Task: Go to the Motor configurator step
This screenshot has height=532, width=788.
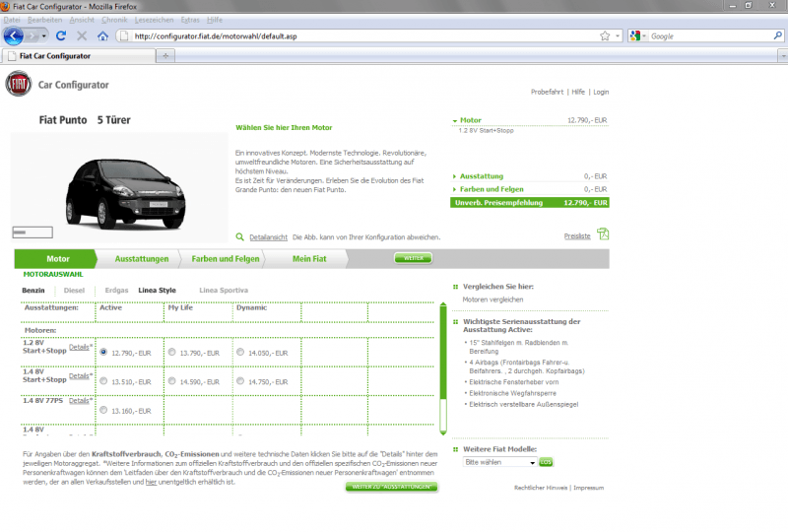Action: (x=55, y=258)
